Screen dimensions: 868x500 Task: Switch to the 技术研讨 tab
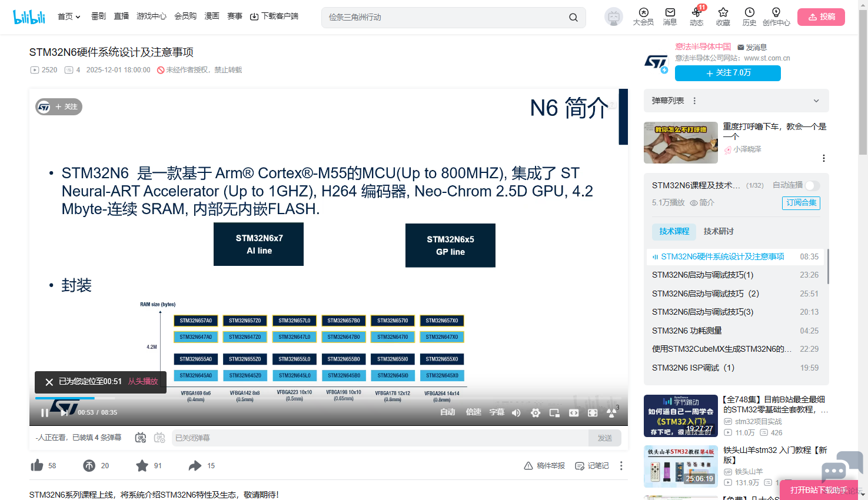(x=719, y=232)
